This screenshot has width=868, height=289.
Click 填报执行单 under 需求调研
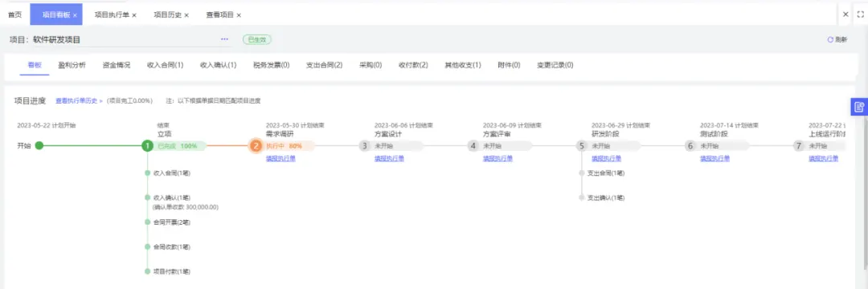point(280,159)
